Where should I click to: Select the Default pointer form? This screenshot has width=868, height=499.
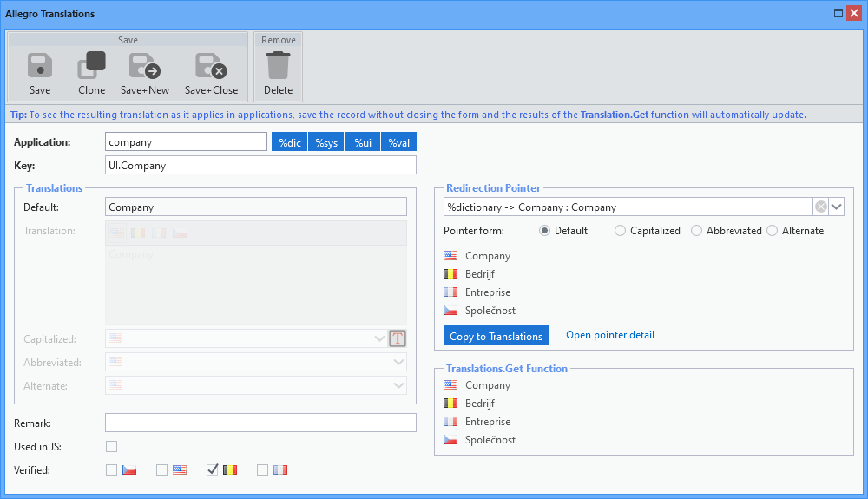coord(545,231)
